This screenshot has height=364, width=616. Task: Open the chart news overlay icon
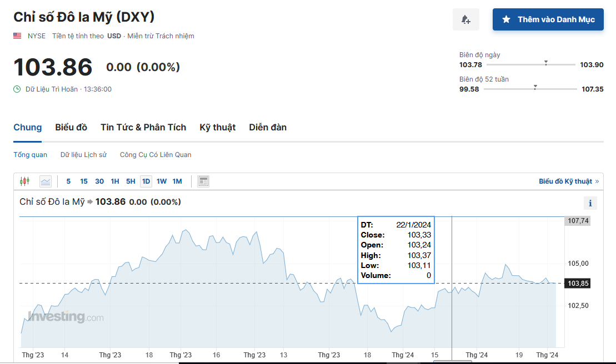coord(203,181)
